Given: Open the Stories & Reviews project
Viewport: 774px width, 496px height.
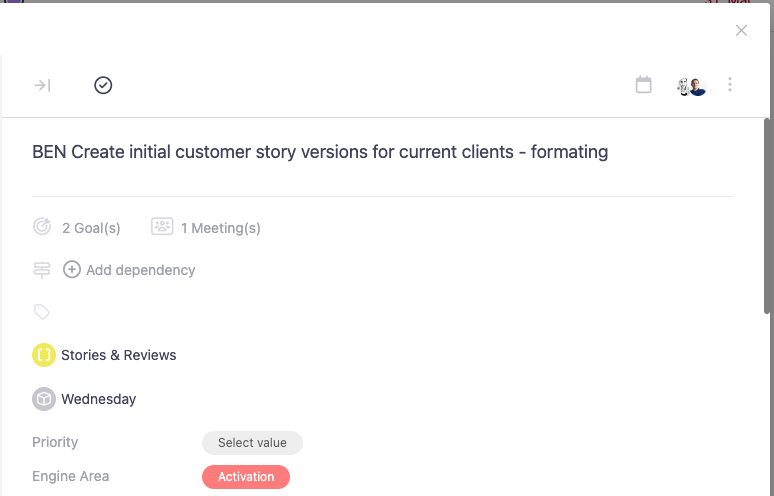Looking at the screenshot, I should (118, 355).
